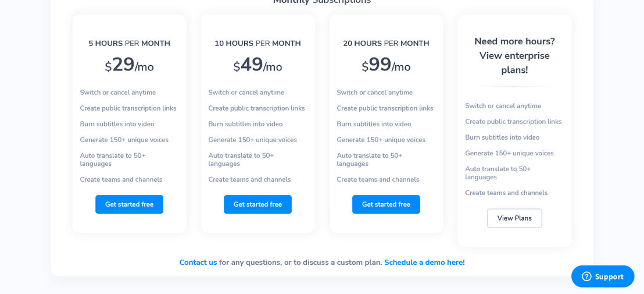Get started free on the $29 plan
644x294 pixels.
click(x=130, y=204)
